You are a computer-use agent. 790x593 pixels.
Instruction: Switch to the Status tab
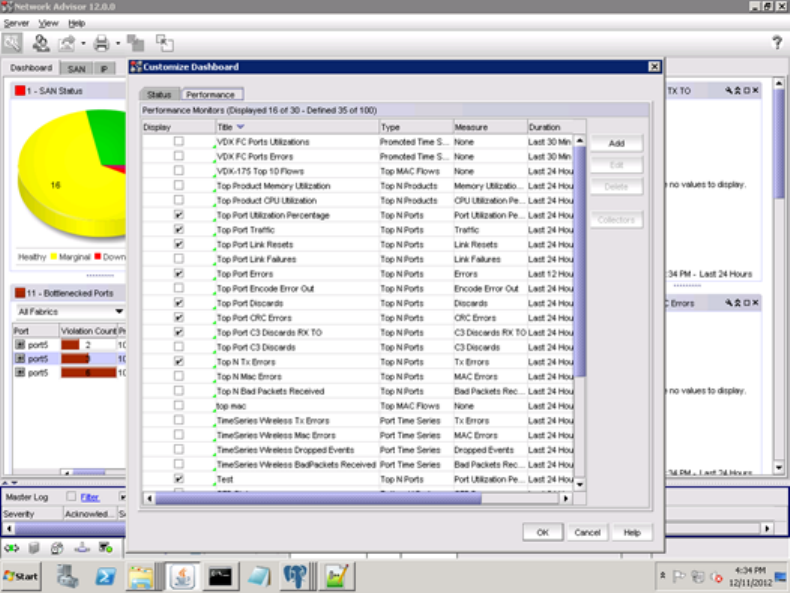159,95
